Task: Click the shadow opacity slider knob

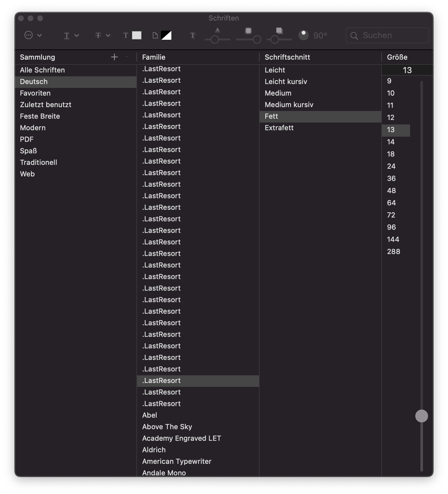Action: [x=215, y=39]
